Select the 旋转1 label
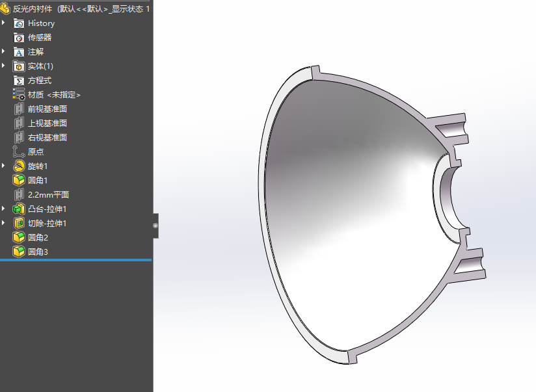This screenshot has height=392, width=536. tap(38, 166)
